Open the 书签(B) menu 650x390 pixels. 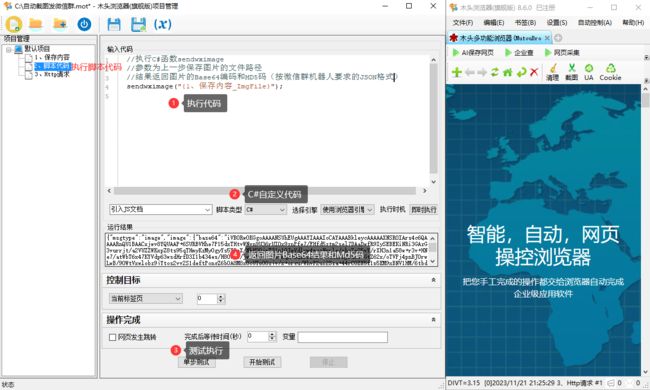525,22
